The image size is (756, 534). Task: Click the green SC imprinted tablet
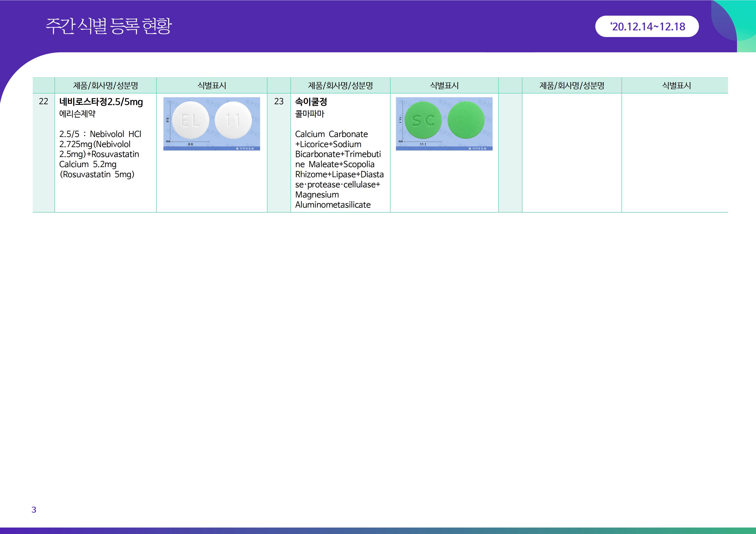click(423, 120)
